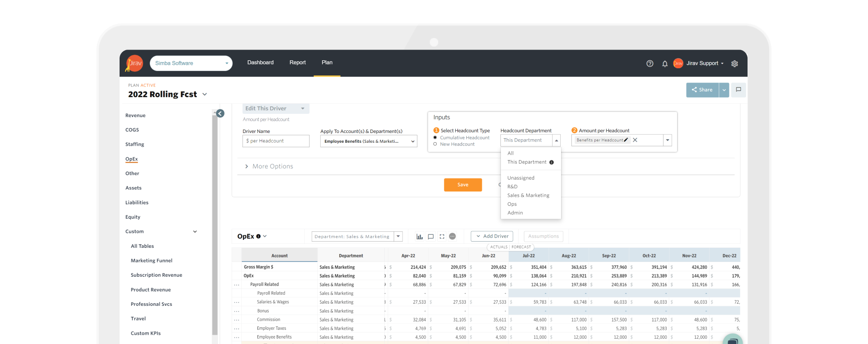Switch to the Report tab
Screen dimensions: 868x344
pos(298,63)
